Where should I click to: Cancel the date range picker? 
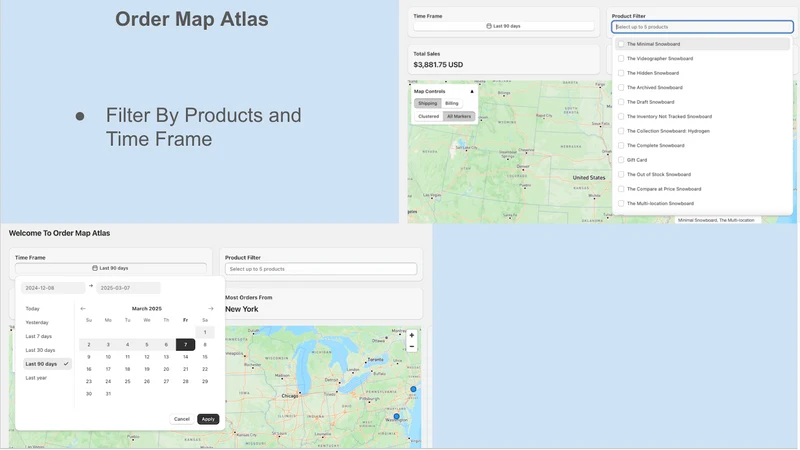point(182,419)
